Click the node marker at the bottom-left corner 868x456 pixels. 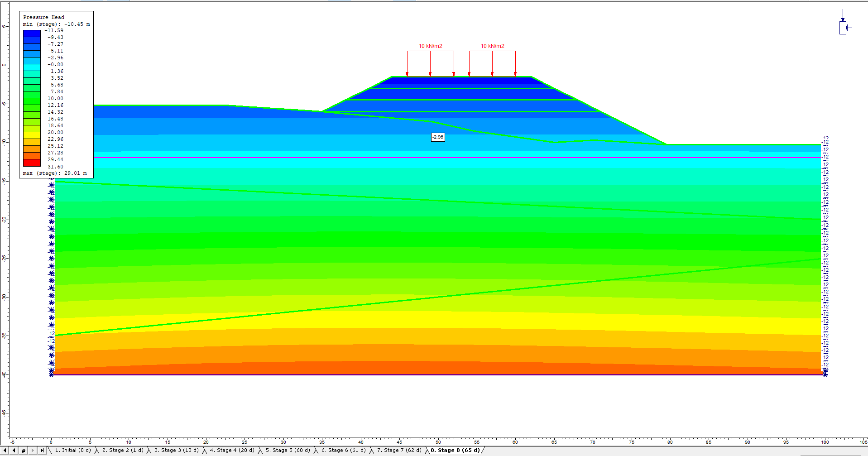pyautogui.click(x=52, y=374)
